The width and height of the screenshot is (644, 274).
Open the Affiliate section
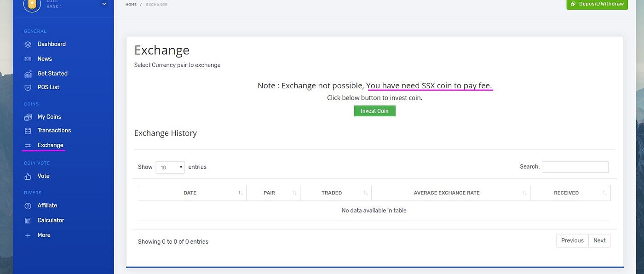[28, 205]
